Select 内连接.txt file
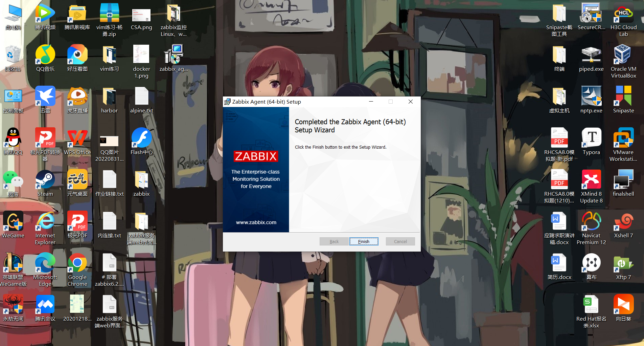This screenshot has width=644, height=346. 110,225
